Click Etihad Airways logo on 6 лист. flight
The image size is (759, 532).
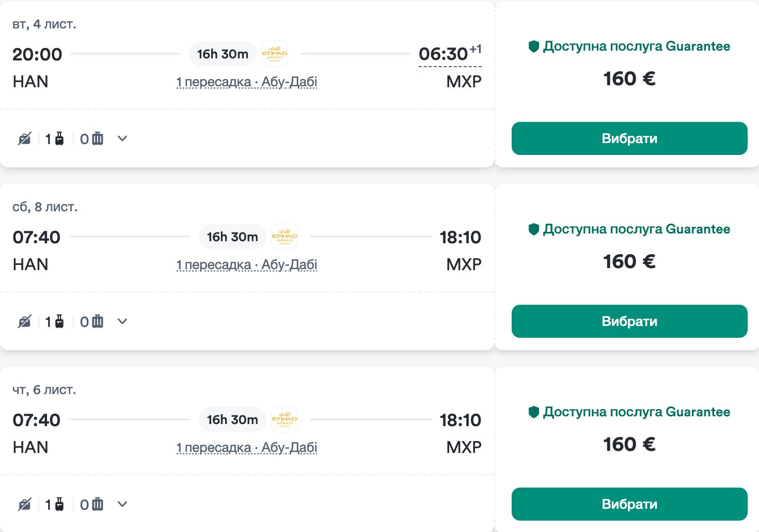[x=284, y=419]
